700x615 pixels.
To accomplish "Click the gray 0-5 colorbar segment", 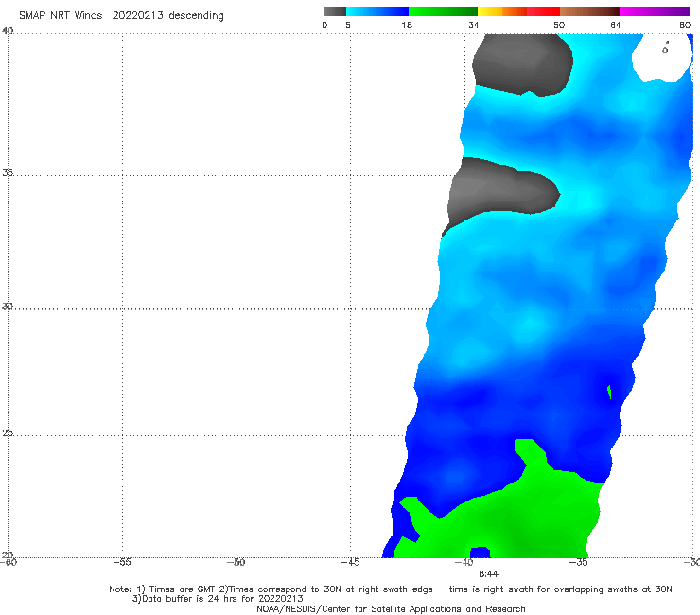I will click(335, 11).
